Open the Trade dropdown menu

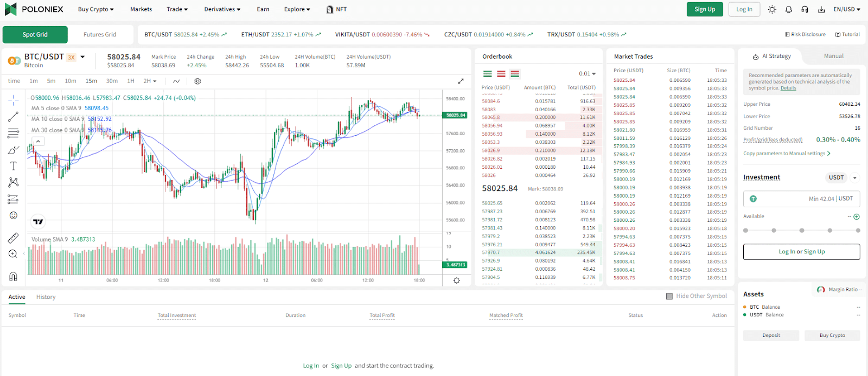click(177, 9)
